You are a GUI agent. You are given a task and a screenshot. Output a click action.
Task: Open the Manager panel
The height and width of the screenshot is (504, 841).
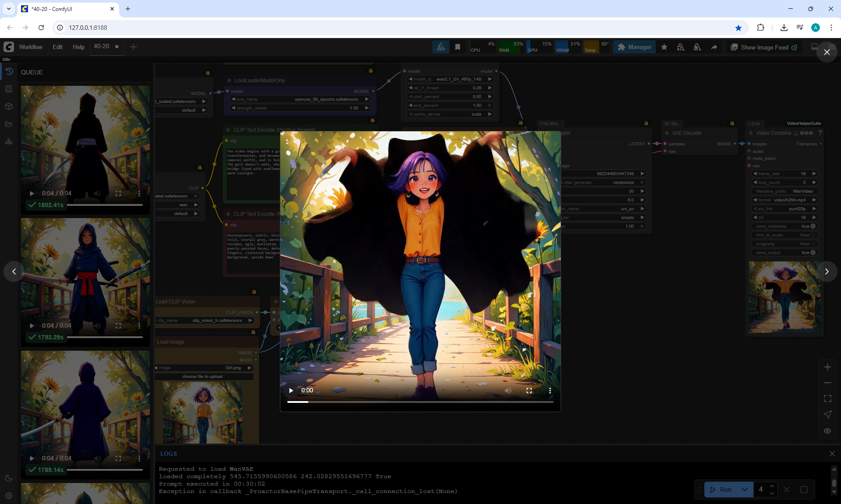tap(634, 47)
